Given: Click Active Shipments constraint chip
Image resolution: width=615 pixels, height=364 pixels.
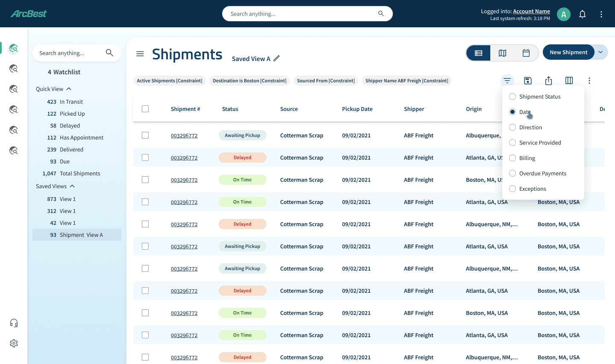Looking at the screenshot, I should coord(170,81).
